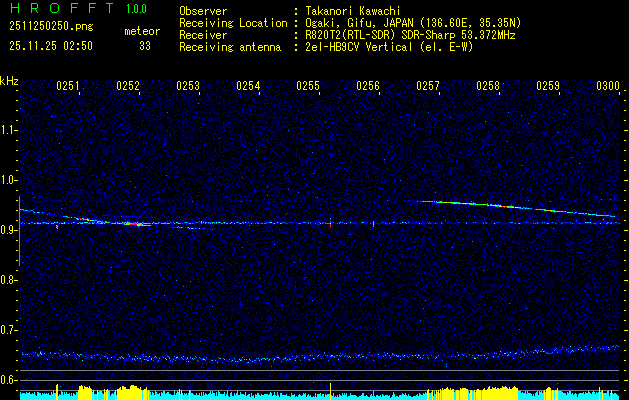This screenshot has height=400, width=629.
Task: Click the 0253 time marker
Action: (x=188, y=87)
